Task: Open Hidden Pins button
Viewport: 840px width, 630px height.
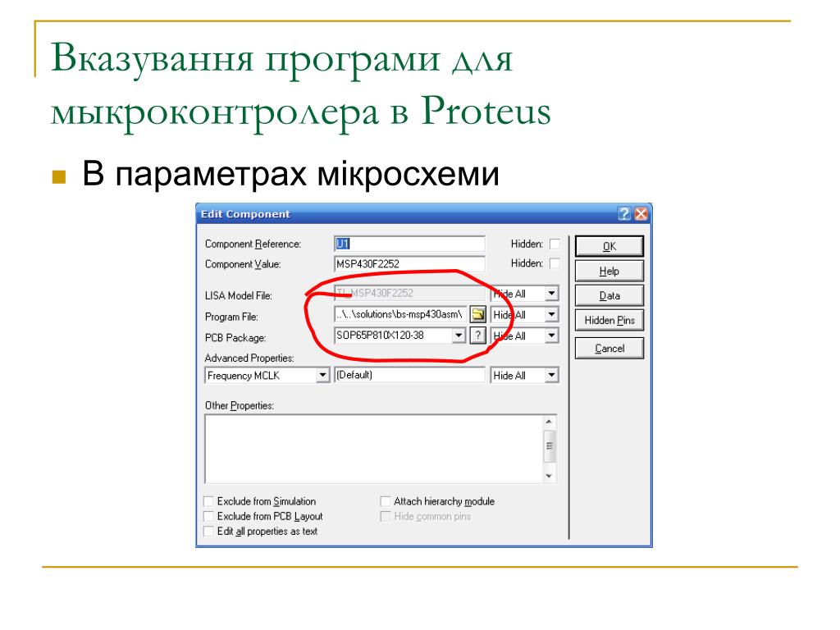Action: tap(609, 321)
